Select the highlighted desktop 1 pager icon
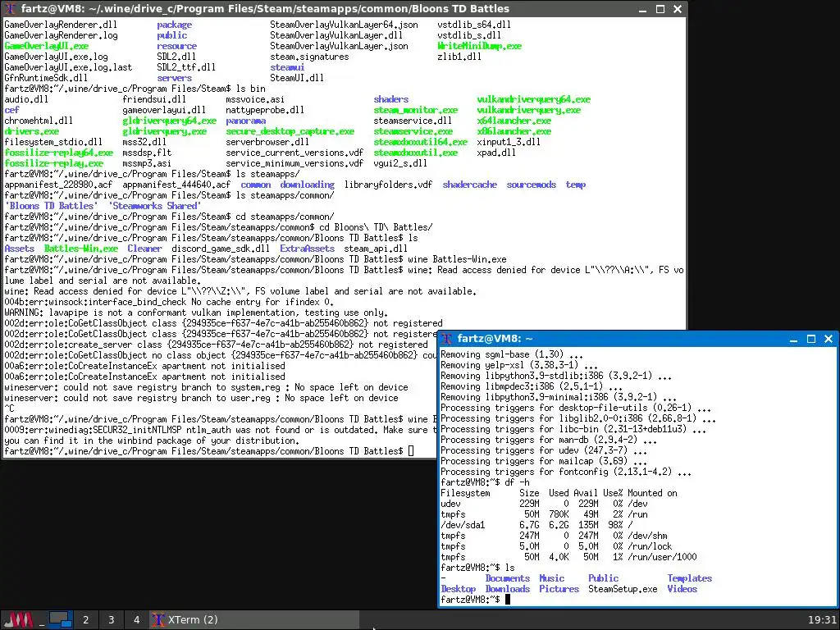Image resolution: width=840 pixels, height=630 pixels. click(x=61, y=620)
